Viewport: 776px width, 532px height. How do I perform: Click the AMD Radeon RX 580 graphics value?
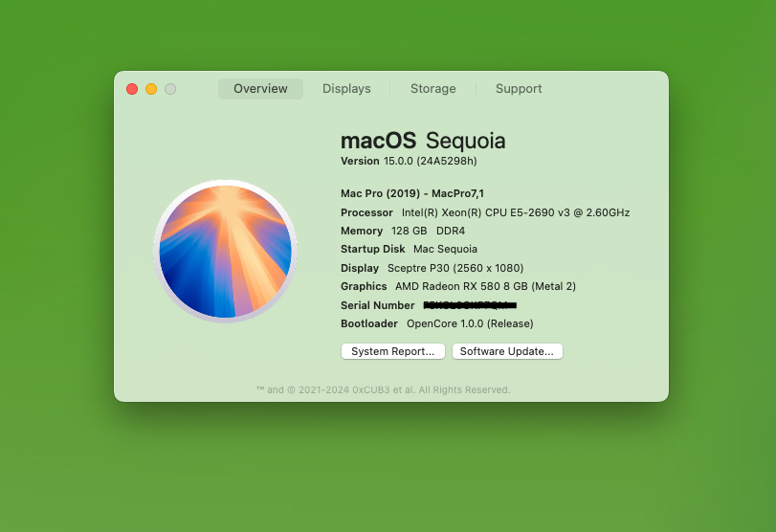[x=485, y=286]
